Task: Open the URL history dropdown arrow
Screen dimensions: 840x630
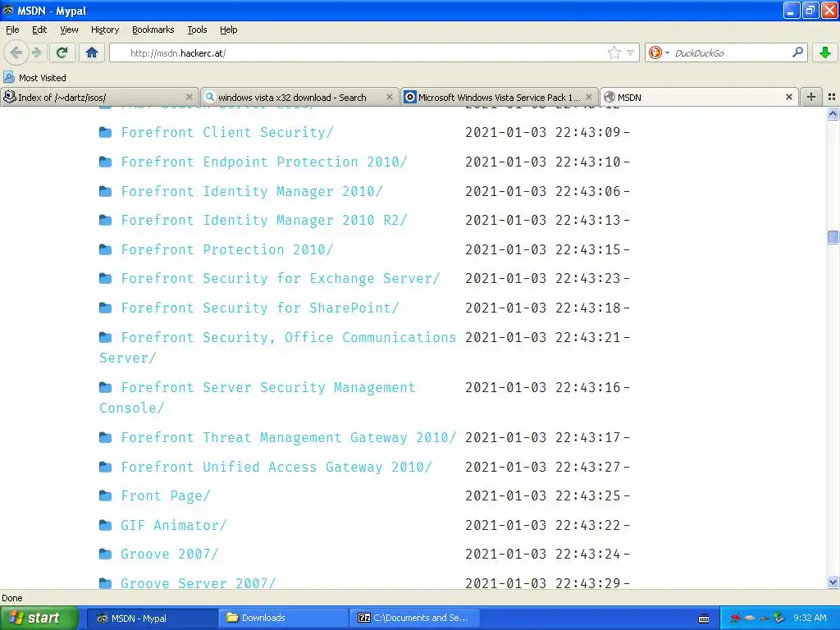Action: coord(631,52)
